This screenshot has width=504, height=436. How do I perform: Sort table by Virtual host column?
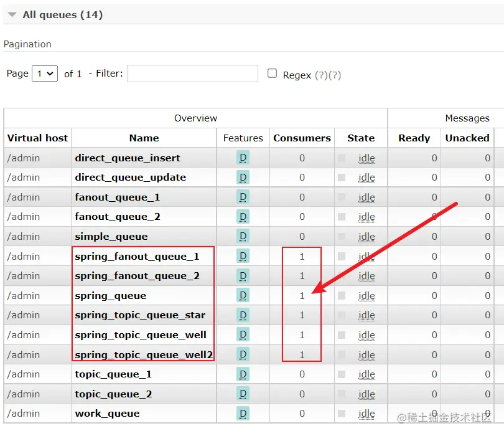pos(37,138)
